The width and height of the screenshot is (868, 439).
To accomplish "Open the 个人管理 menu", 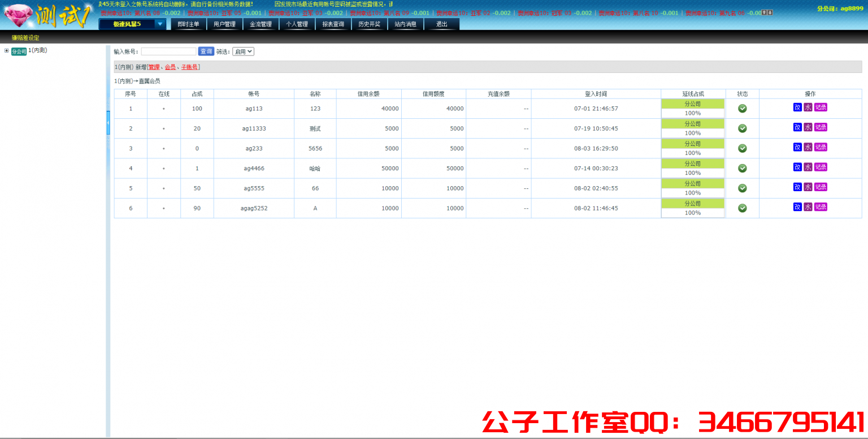I will coord(297,24).
